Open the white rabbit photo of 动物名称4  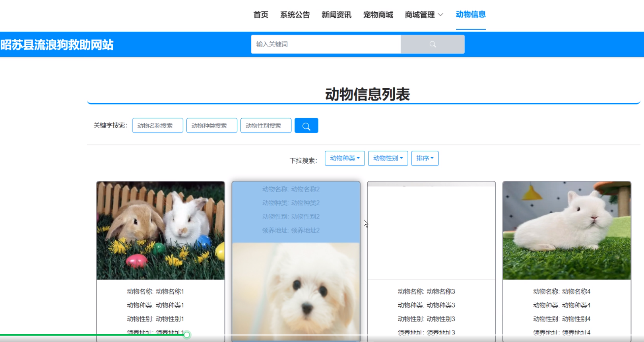click(567, 230)
